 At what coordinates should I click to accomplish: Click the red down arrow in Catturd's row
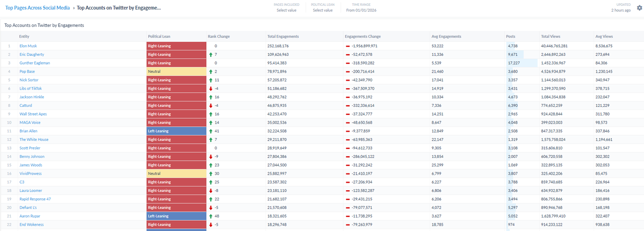tap(211, 106)
